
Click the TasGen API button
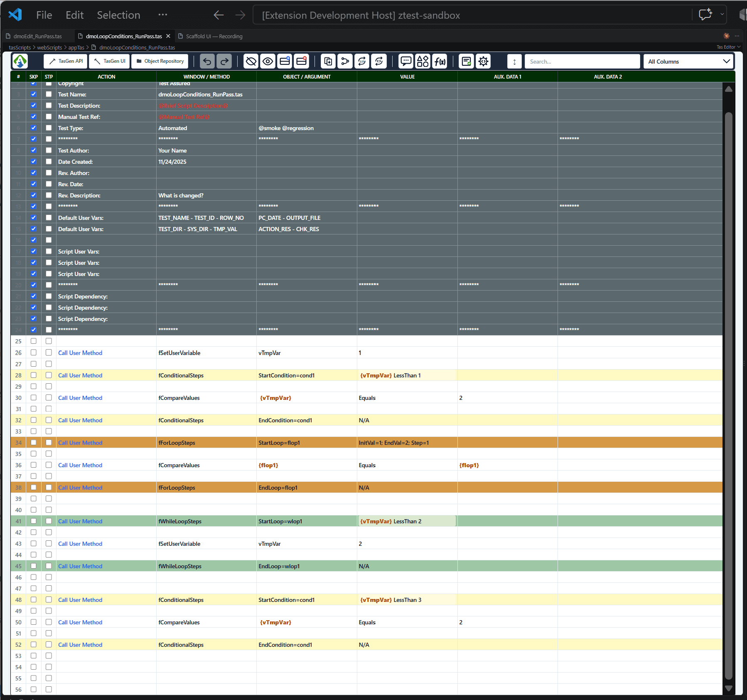(x=66, y=62)
